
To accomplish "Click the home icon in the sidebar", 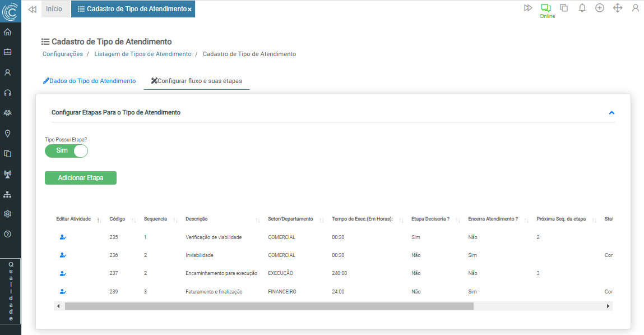I will 8,32.
